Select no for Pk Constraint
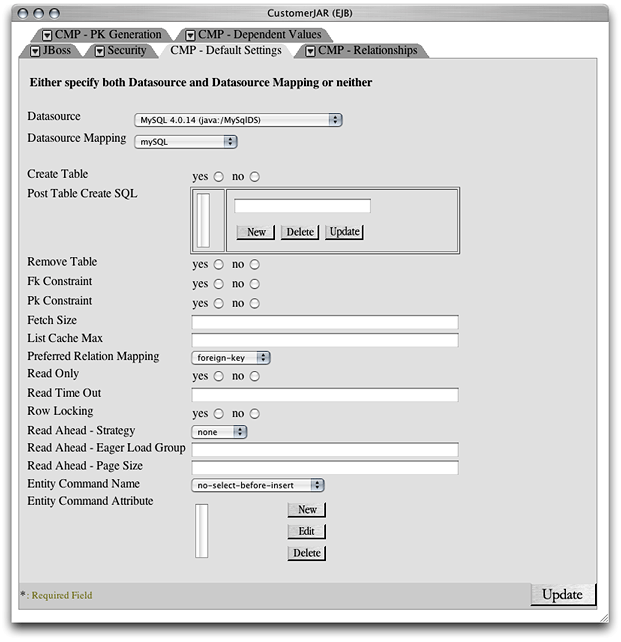Viewport: 621px width, 642px height. coord(255,303)
